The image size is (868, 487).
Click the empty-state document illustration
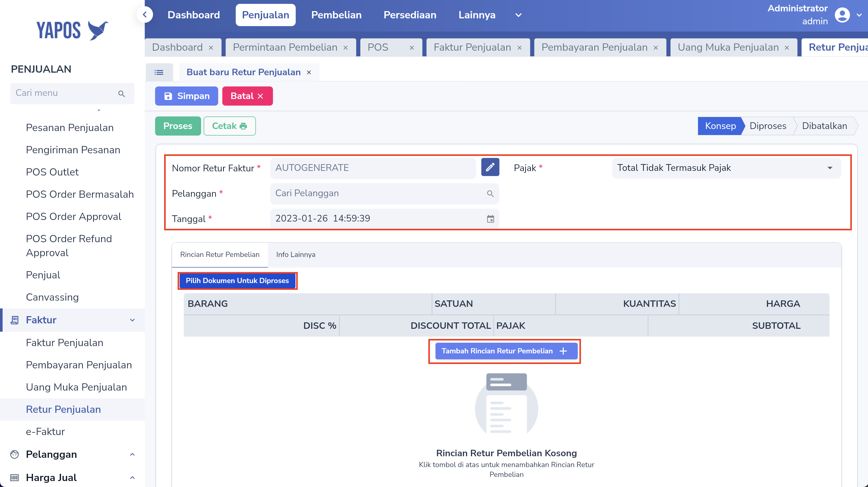[x=506, y=404]
